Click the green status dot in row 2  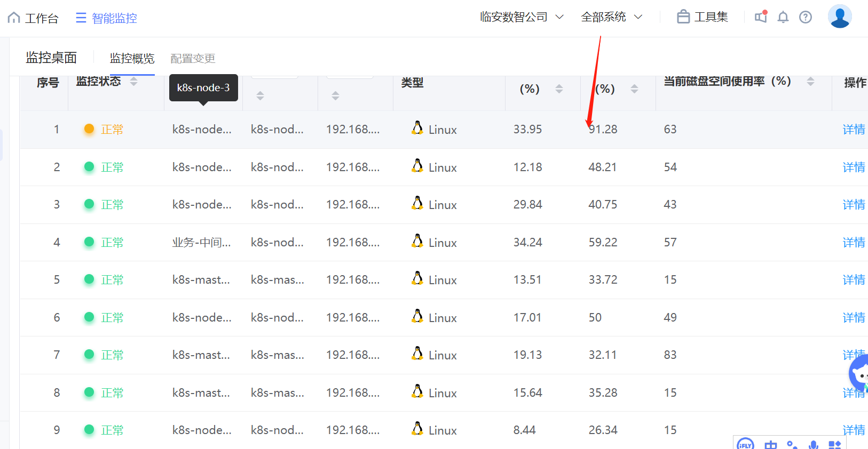pyautogui.click(x=89, y=167)
